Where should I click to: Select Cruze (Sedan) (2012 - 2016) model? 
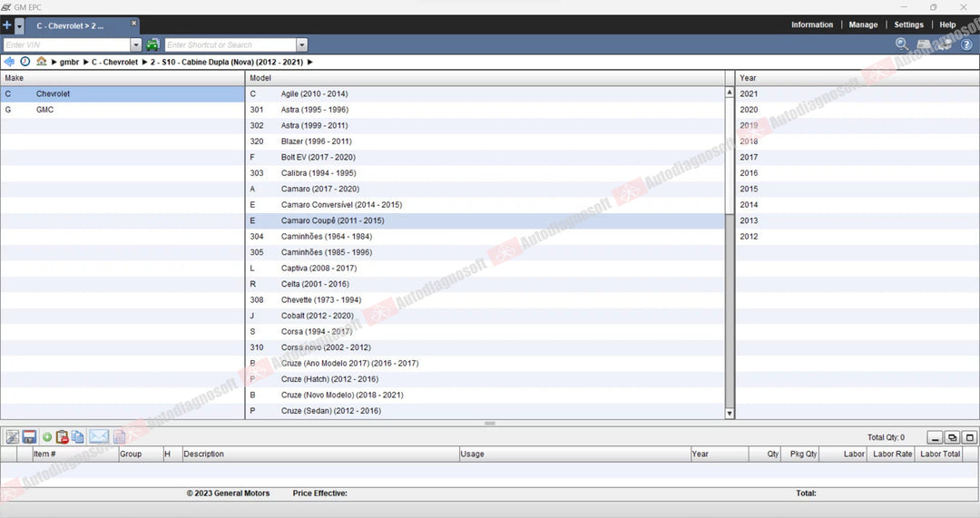click(x=485, y=411)
